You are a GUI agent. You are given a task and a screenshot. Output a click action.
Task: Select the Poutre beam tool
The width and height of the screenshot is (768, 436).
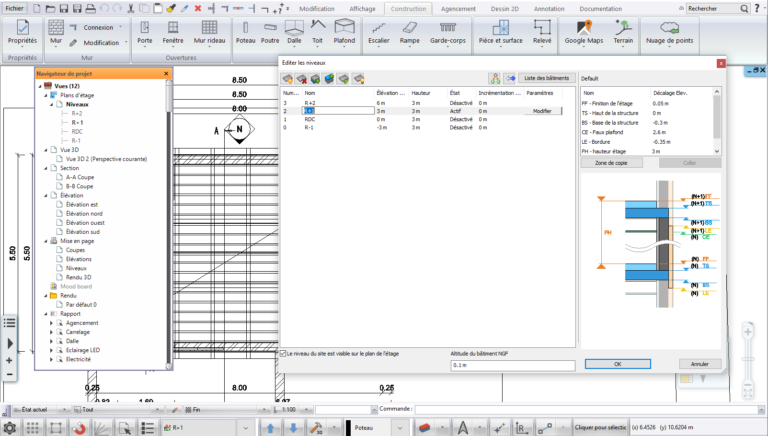click(x=270, y=32)
